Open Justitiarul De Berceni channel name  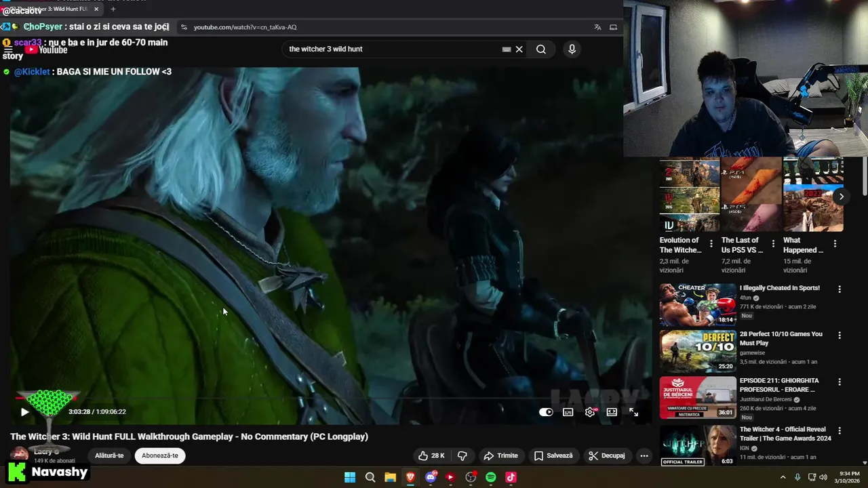click(x=767, y=399)
